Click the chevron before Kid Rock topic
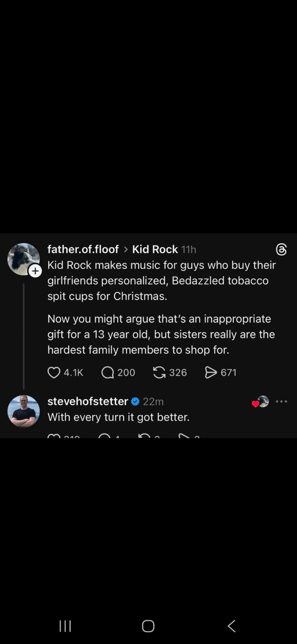This screenshot has height=644, width=297. coord(126,250)
